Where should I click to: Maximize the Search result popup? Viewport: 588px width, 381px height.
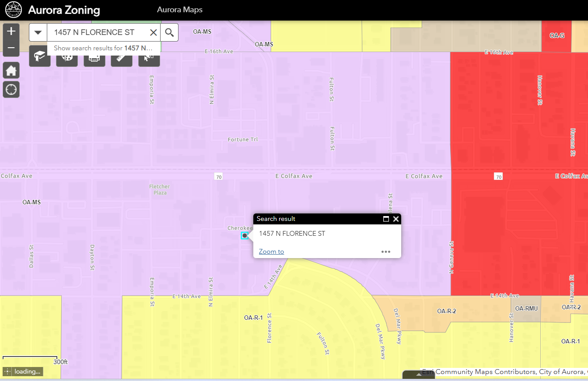tap(386, 219)
